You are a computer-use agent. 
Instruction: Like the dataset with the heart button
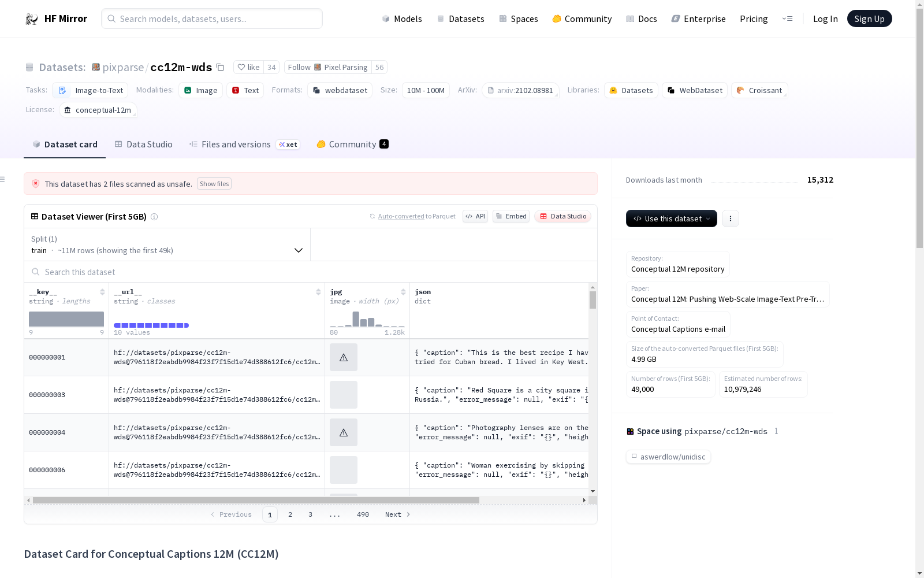249,67
